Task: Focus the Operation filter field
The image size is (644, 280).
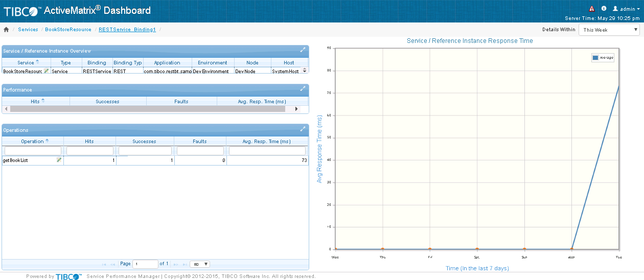Action: click(x=33, y=151)
